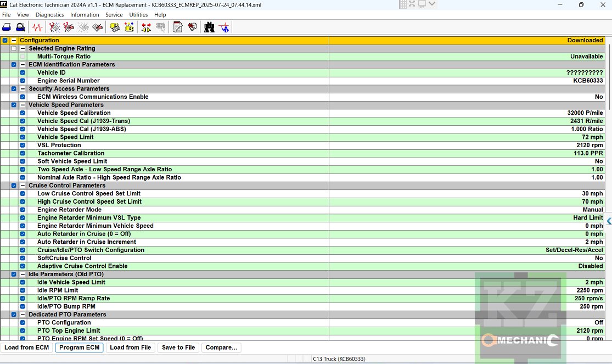The width and height of the screenshot is (612, 364).
Task: Uncheck the Vehicle ID checkbox
Action: point(23,72)
